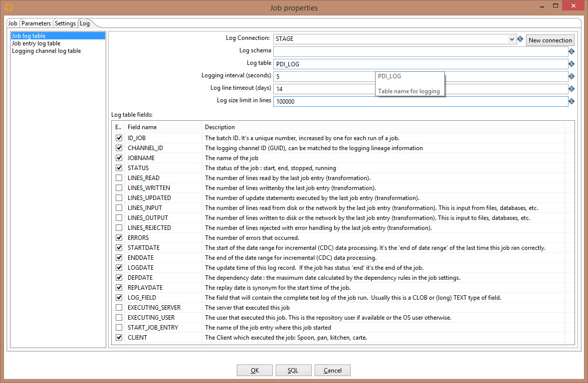
Task: Enable the LINES_READ log field
Action: click(119, 178)
